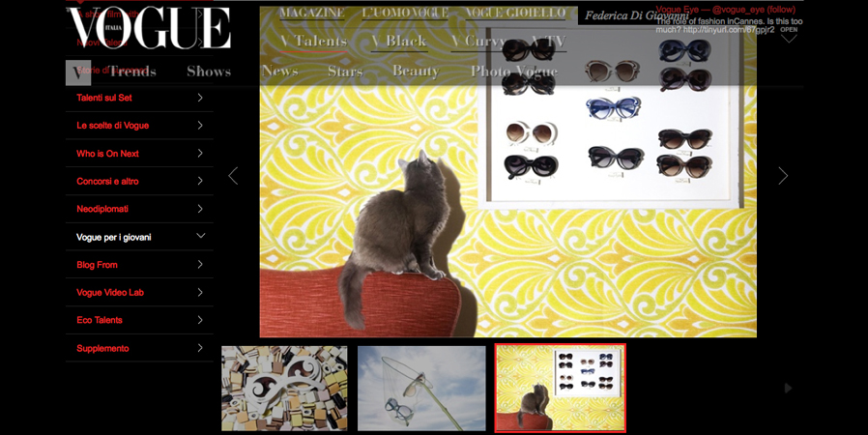Viewport: 868px width, 435px height.
Task: Expand Vogue Video Lab chevron
Action: coord(200,292)
